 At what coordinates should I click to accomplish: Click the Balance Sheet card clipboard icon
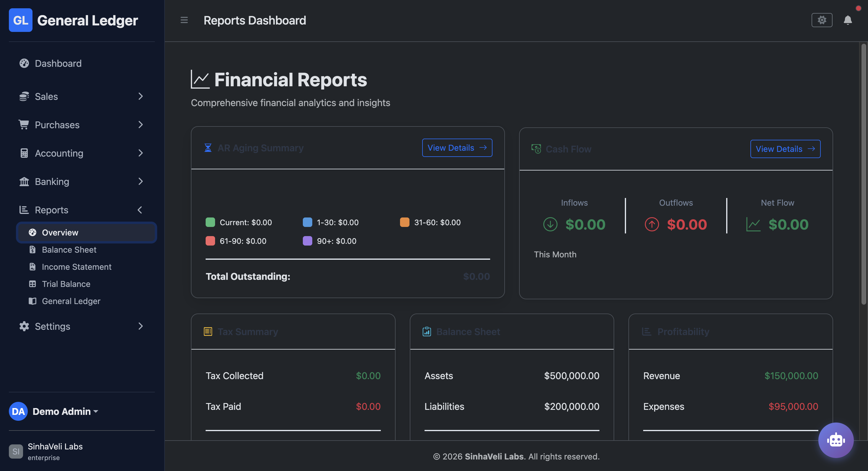click(427, 332)
